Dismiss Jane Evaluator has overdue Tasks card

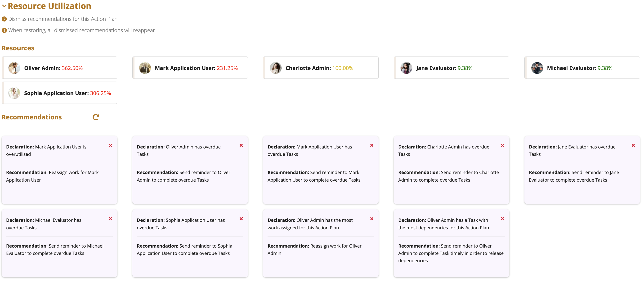[633, 145]
